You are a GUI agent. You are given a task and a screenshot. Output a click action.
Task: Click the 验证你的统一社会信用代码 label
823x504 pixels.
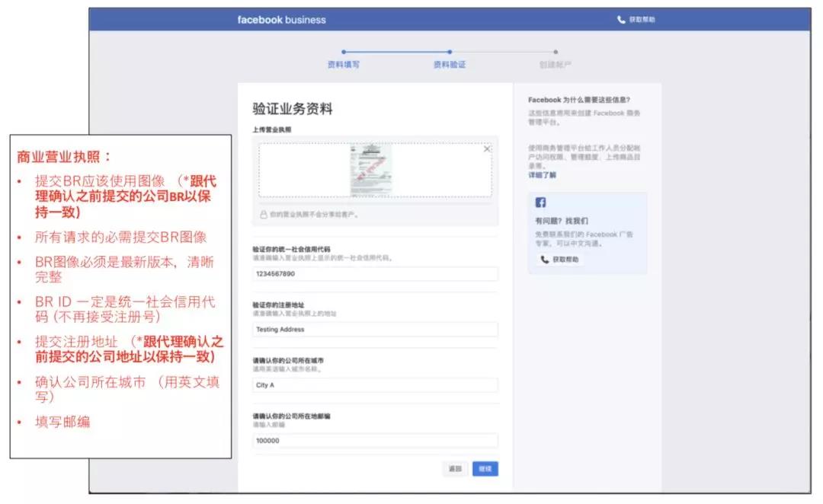[291, 249]
